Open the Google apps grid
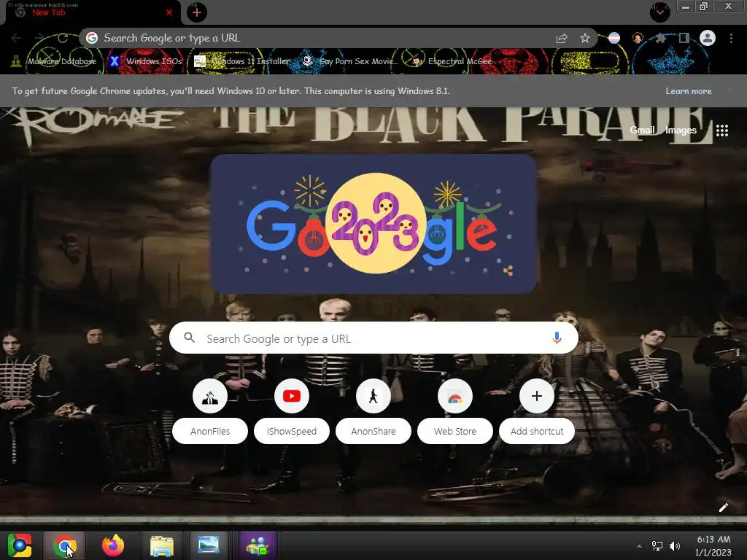The height and width of the screenshot is (560, 747). tap(722, 131)
